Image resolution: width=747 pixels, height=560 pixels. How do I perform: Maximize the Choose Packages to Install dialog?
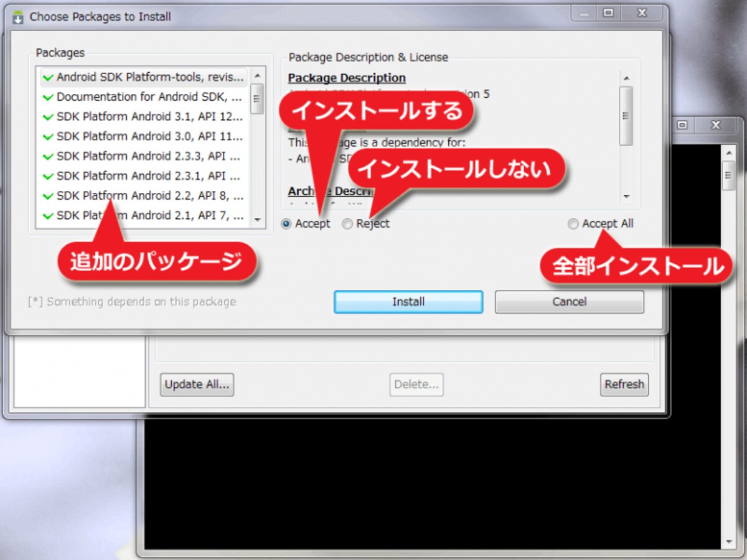608,12
